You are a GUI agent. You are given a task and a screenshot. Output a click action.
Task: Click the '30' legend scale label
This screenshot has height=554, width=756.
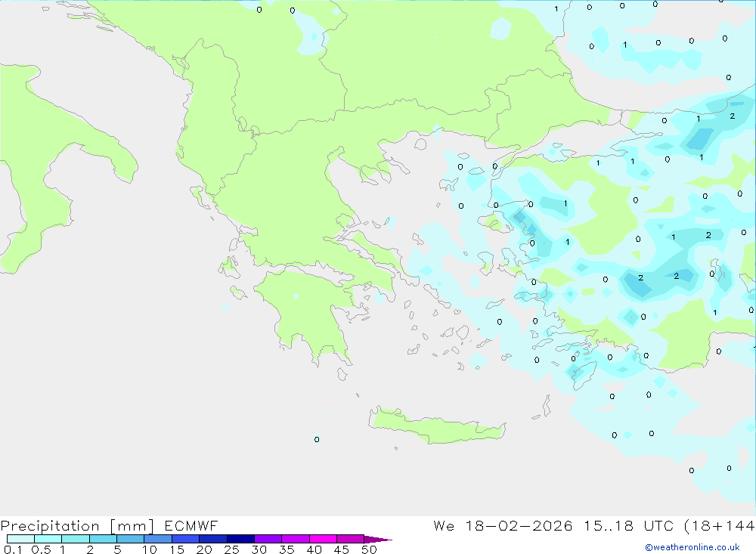pyautogui.click(x=259, y=549)
